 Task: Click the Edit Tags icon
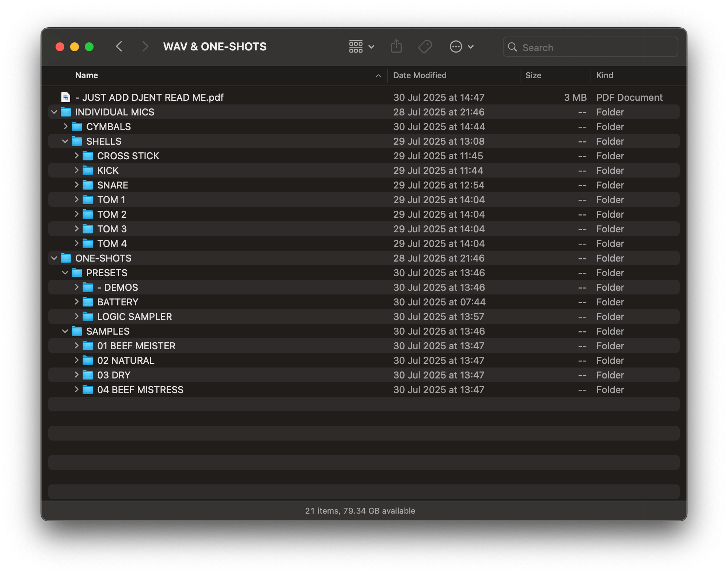click(425, 47)
